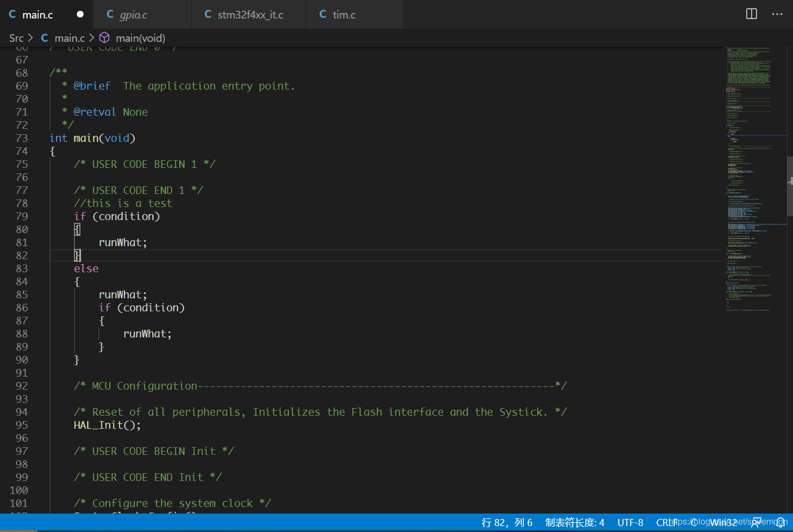Click line number 86 in gutter
793x532 pixels.
(x=22, y=308)
